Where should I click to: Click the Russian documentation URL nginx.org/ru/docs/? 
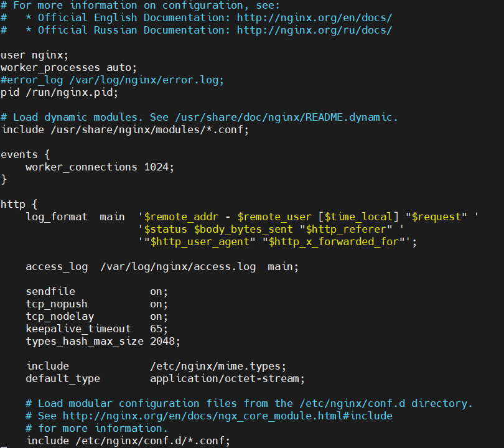tap(314, 30)
